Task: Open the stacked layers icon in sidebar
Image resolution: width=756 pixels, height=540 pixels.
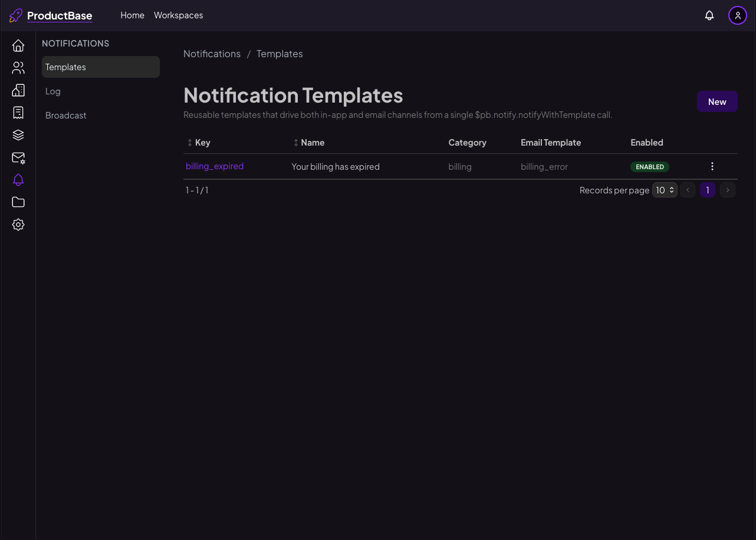Action: (x=18, y=135)
